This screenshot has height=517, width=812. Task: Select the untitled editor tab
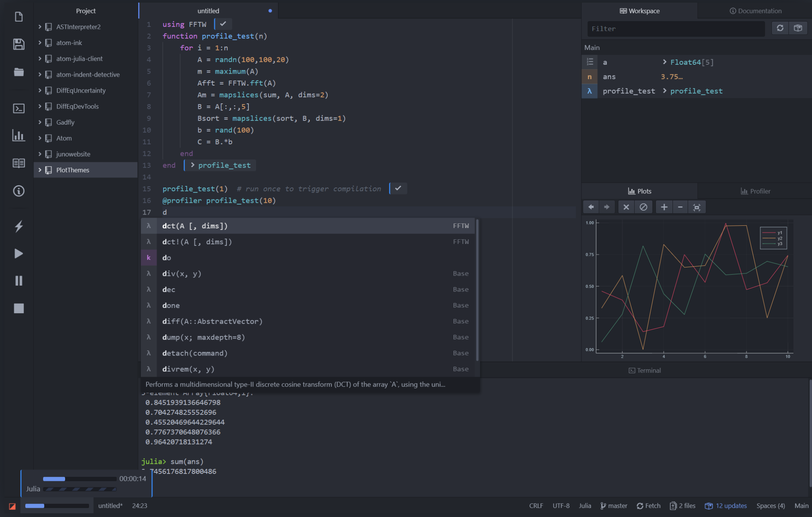208,11
